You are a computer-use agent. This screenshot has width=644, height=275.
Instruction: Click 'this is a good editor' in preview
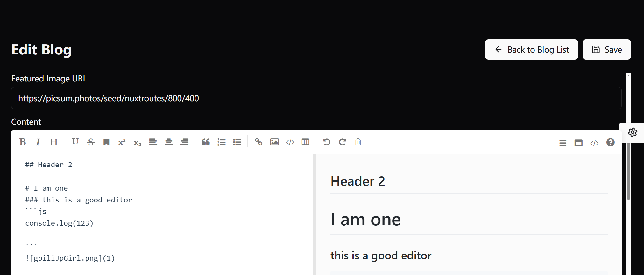click(381, 256)
